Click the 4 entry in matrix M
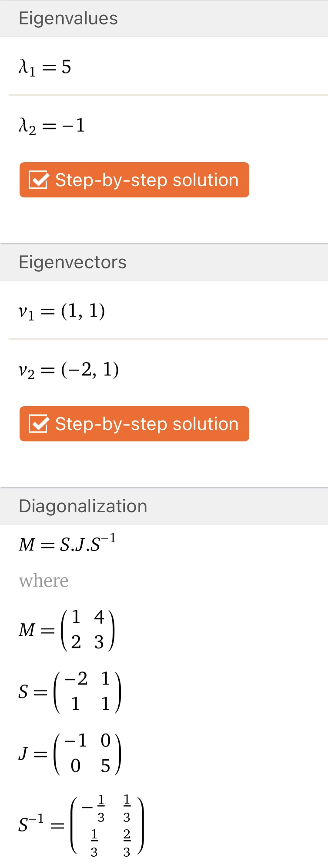 [x=99, y=617]
